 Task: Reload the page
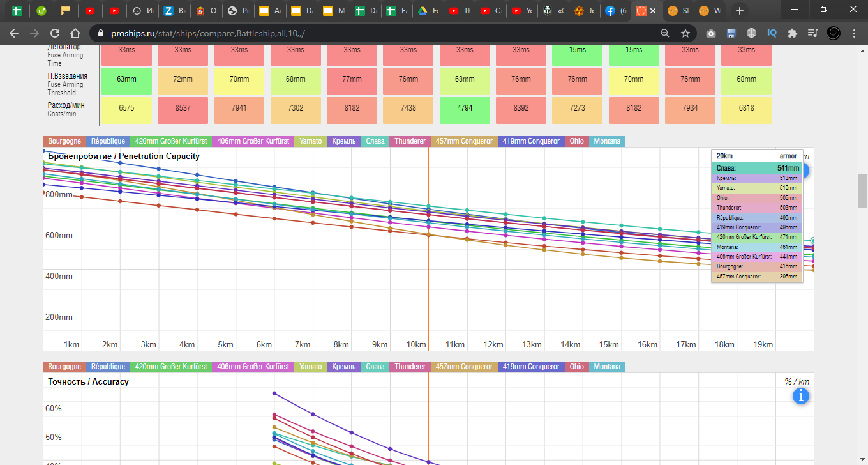click(x=55, y=33)
